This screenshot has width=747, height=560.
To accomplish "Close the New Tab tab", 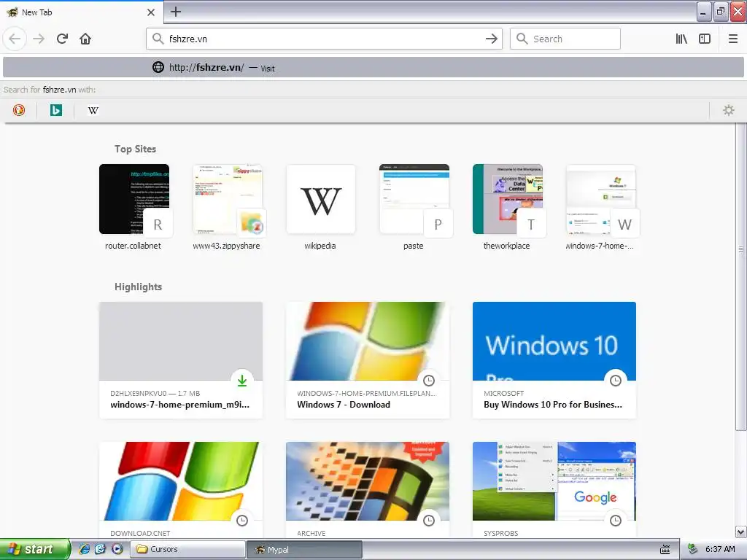I will (x=151, y=12).
